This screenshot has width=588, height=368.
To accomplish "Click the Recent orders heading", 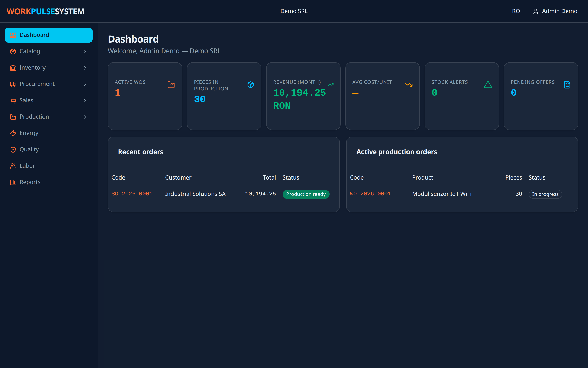I will tap(141, 152).
